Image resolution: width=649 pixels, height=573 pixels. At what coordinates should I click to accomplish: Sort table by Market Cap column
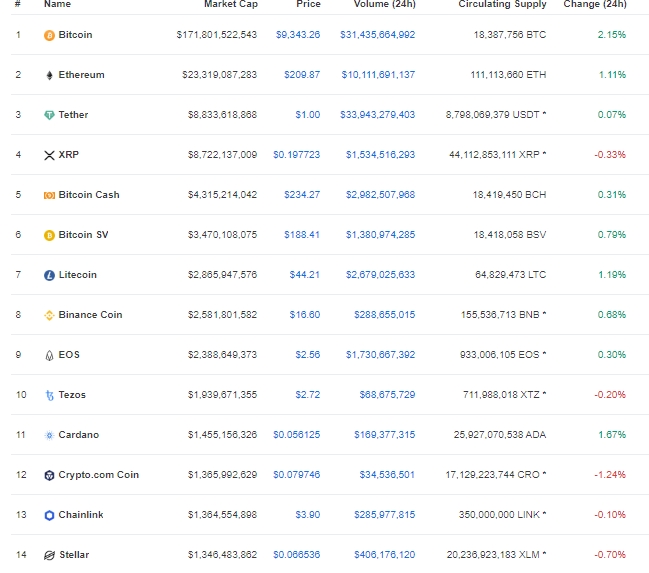click(230, 5)
